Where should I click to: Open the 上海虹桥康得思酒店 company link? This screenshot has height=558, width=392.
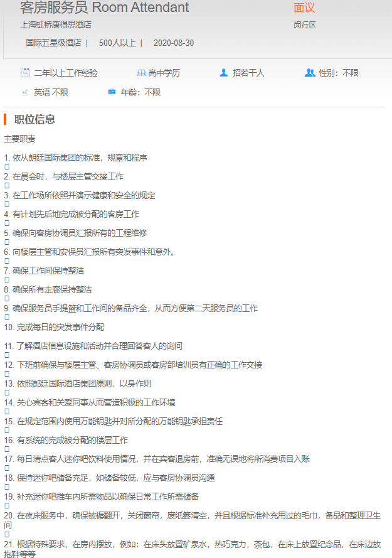(x=56, y=25)
